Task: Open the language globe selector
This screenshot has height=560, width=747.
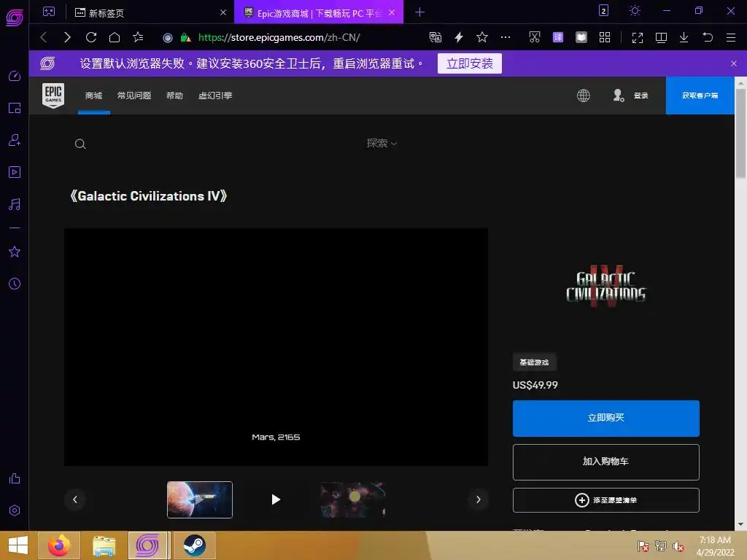Action: point(584,96)
